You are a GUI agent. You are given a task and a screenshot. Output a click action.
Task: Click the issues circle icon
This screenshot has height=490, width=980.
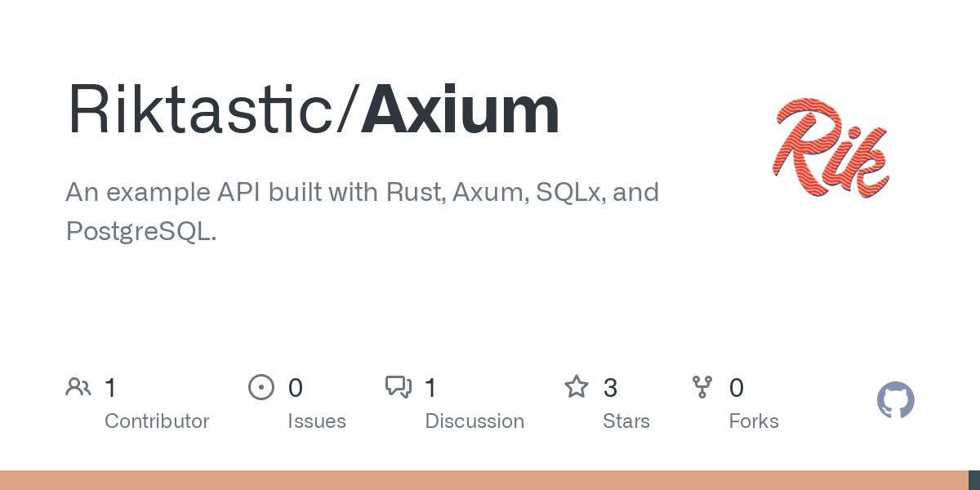point(261,386)
